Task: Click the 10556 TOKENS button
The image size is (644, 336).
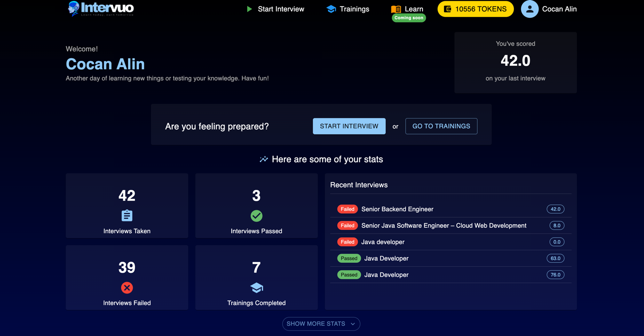Action: 475,8
